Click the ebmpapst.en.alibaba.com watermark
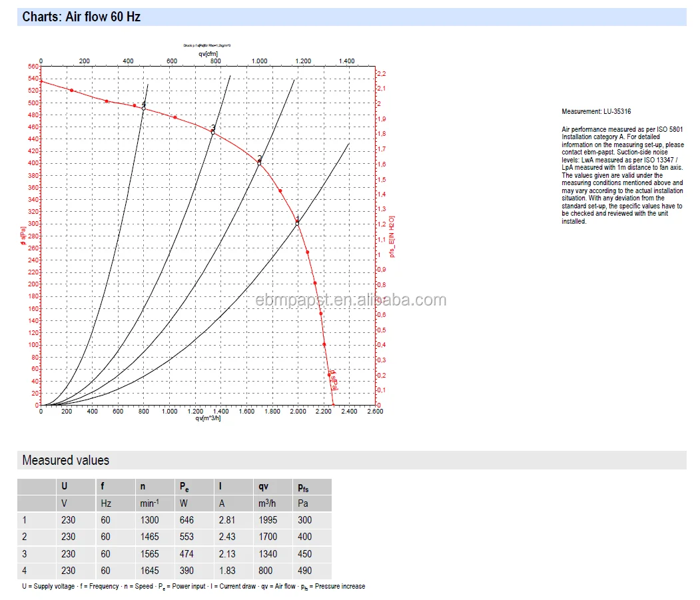 tap(351, 300)
